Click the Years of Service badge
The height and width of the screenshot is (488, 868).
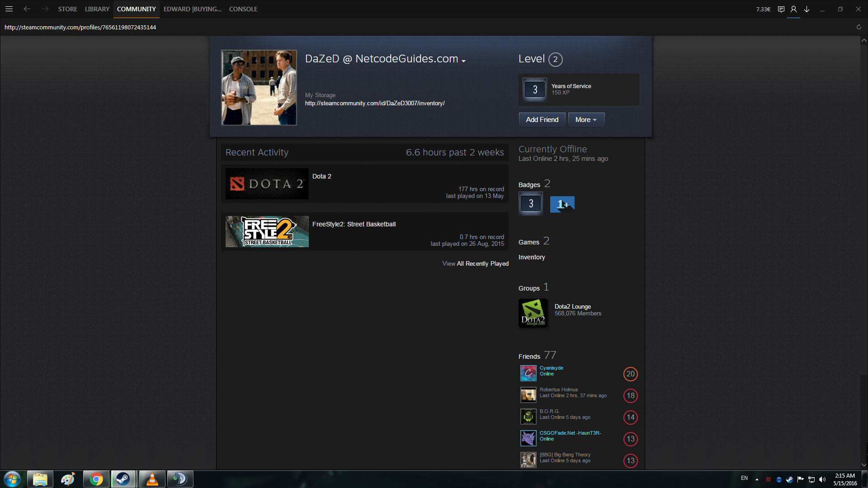pyautogui.click(x=535, y=89)
